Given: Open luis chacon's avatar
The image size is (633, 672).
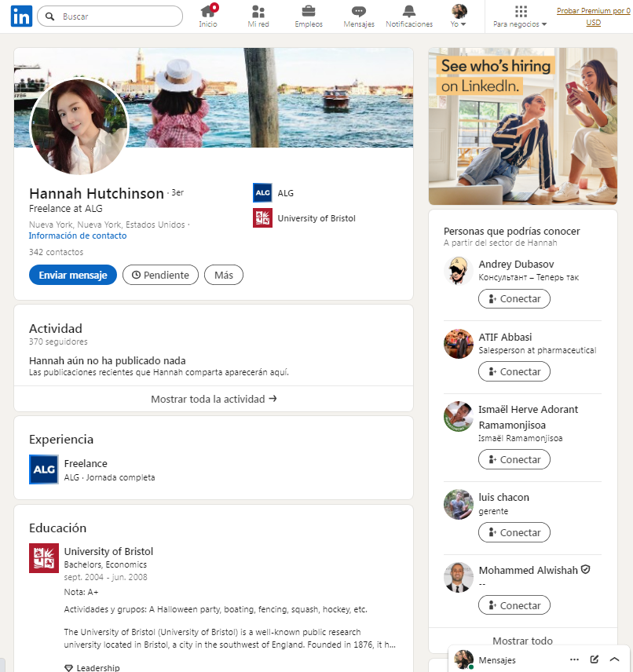Looking at the screenshot, I should tap(459, 505).
